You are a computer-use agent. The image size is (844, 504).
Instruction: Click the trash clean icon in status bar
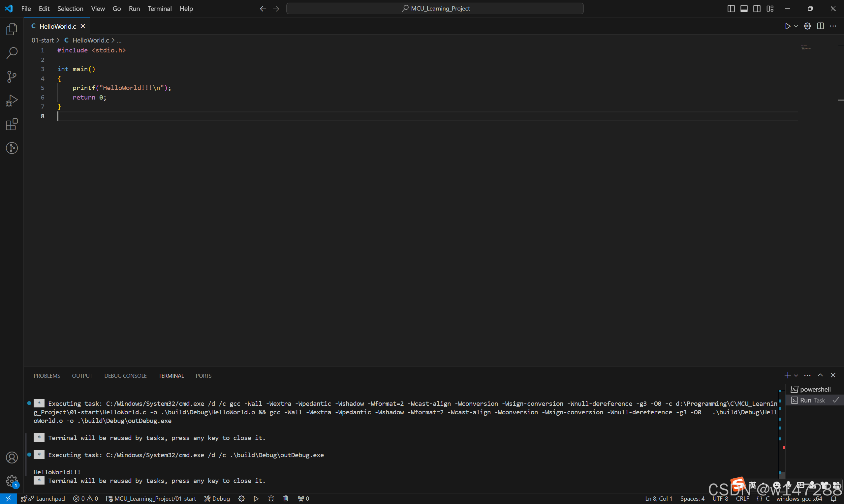coord(286,498)
